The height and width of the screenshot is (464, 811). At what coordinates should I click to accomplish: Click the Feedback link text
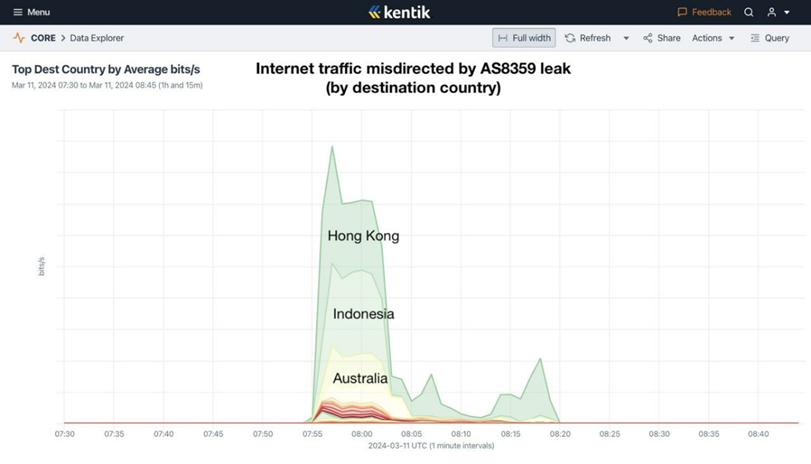[x=711, y=12]
